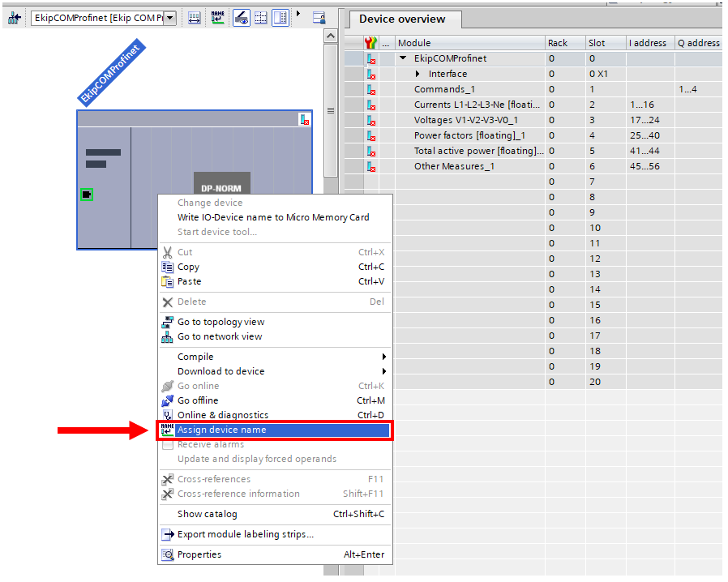Toggle the split column layout toolbar button
Viewport: 728px width, 582px height.
280,18
